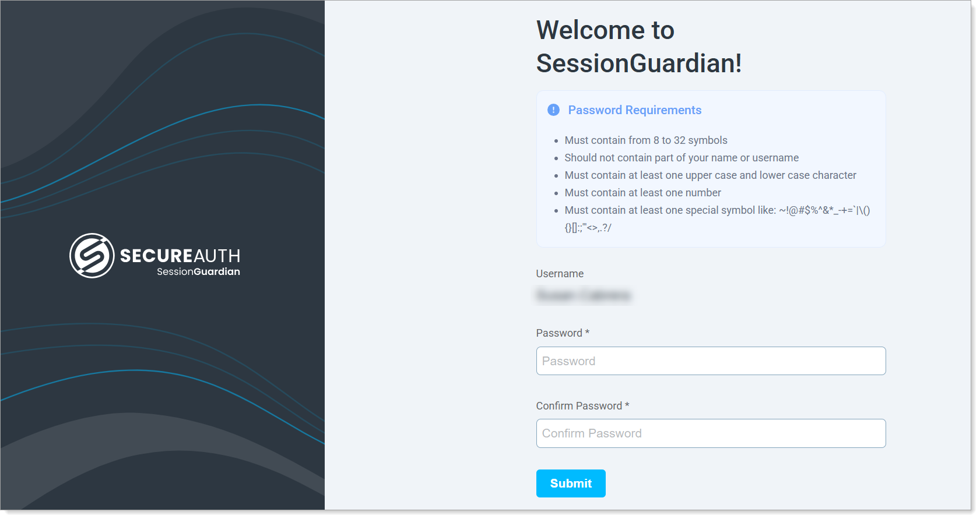Image resolution: width=980 pixels, height=519 pixels.
Task: Click 'Must contain at least one number'
Action: pos(642,193)
